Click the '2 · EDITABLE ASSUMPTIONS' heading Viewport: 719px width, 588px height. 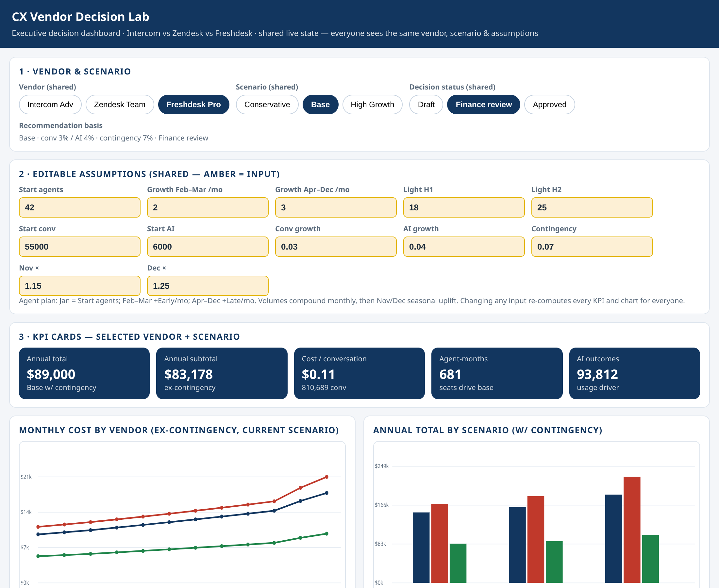(149, 174)
